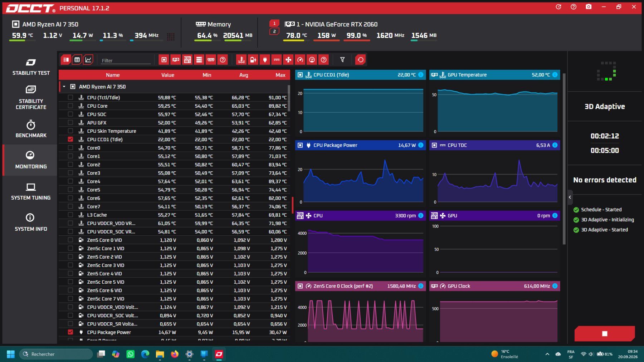Toggle the storage hardware filter icon
Viewport: 644px width, 362px height.
199,60
